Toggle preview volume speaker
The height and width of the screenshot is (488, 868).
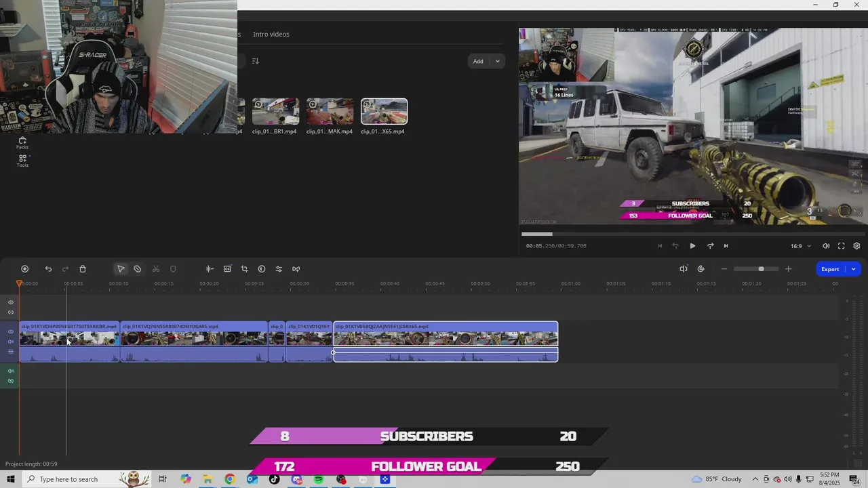click(x=826, y=246)
